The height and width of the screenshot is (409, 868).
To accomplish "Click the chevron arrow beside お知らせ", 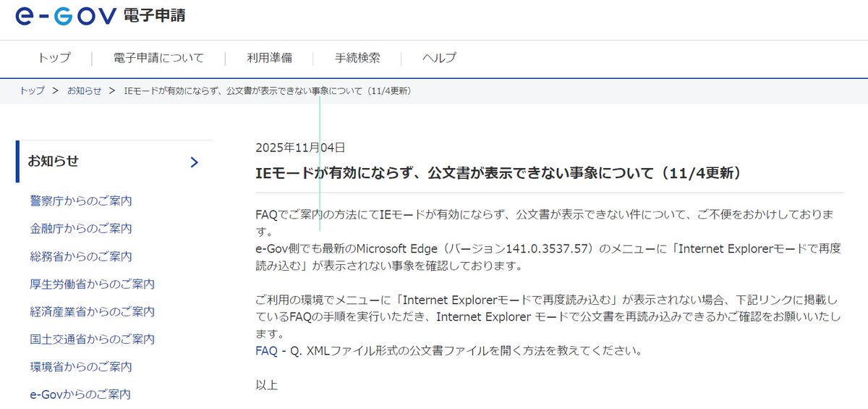I will coord(194,162).
